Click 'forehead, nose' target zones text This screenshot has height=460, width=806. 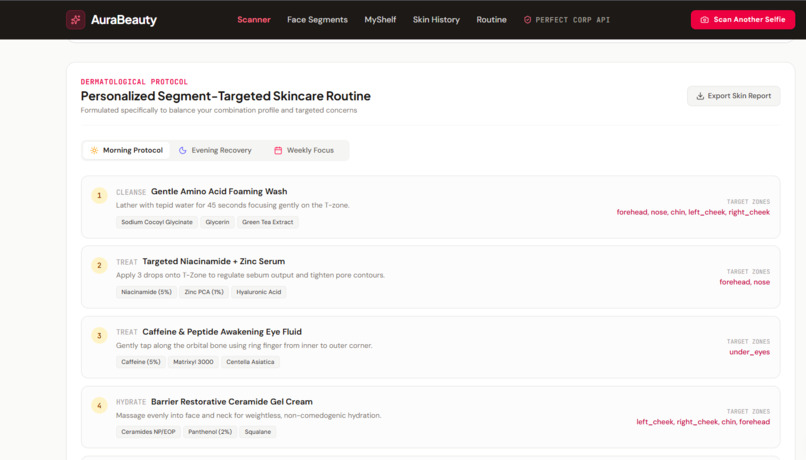[x=744, y=282]
